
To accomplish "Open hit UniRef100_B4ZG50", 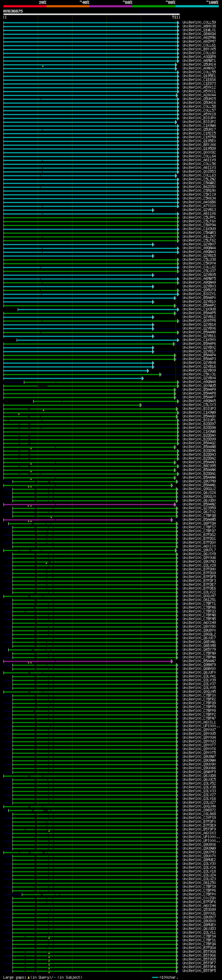I will click(199, 187).
